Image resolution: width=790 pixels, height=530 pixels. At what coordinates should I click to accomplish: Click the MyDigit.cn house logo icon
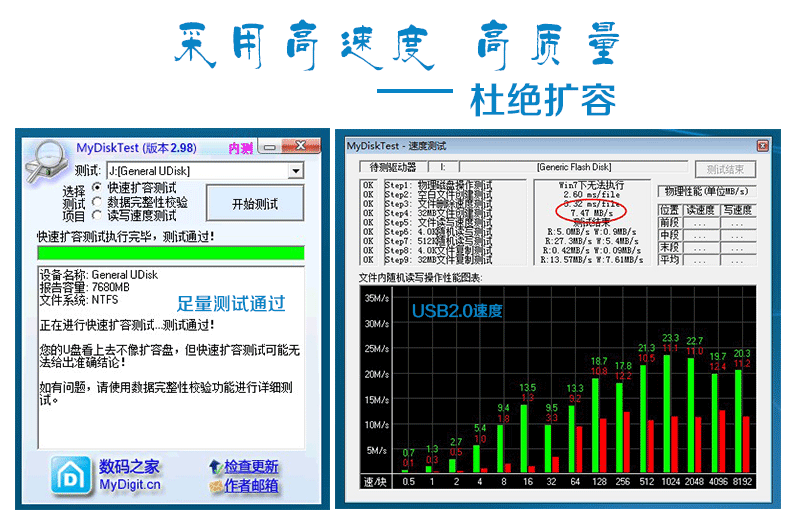click(71, 475)
